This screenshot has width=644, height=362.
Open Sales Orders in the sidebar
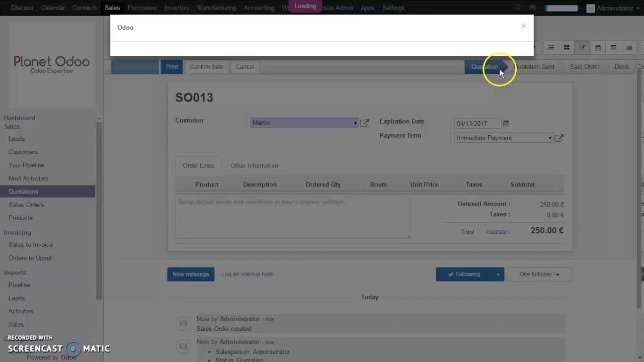click(x=26, y=205)
